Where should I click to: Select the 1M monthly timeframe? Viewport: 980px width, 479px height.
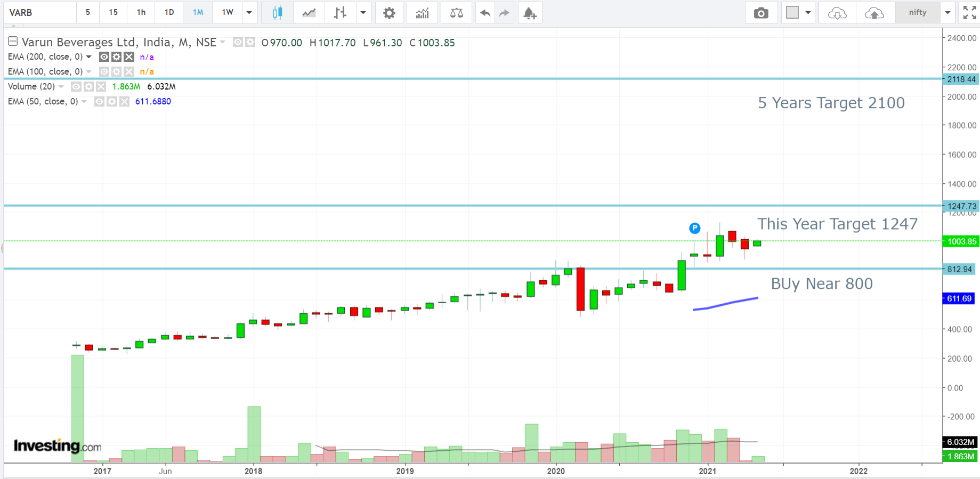click(198, 13)
